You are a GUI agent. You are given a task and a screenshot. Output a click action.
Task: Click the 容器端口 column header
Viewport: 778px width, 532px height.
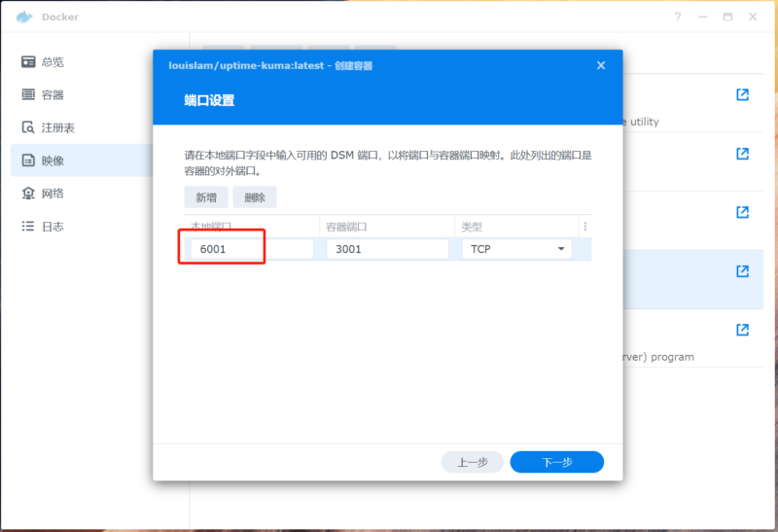[x=346, y=227]
